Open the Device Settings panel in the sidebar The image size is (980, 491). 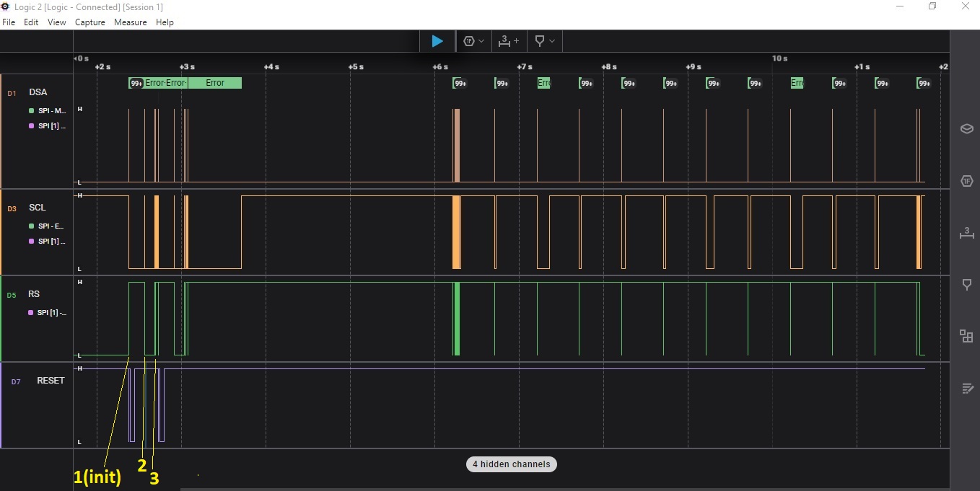966,129
